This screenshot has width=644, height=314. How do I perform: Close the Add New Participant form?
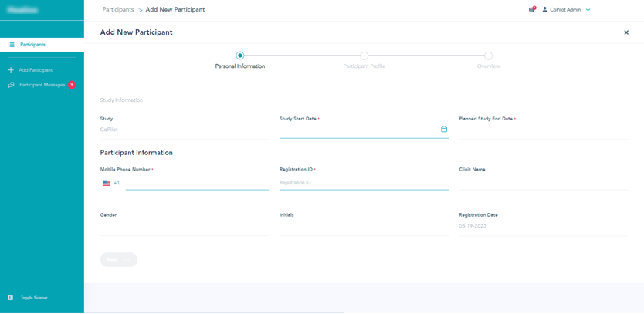[x=626, y=32]
